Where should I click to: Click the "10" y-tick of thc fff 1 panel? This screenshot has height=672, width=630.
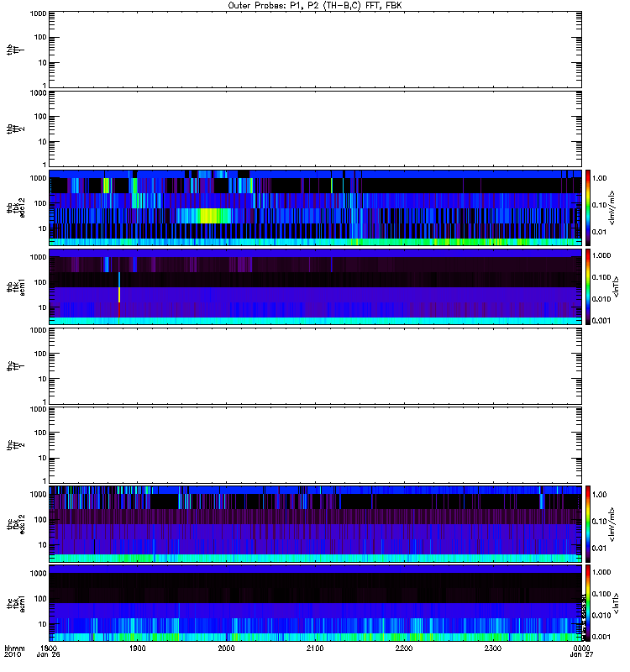pos(43,379)
